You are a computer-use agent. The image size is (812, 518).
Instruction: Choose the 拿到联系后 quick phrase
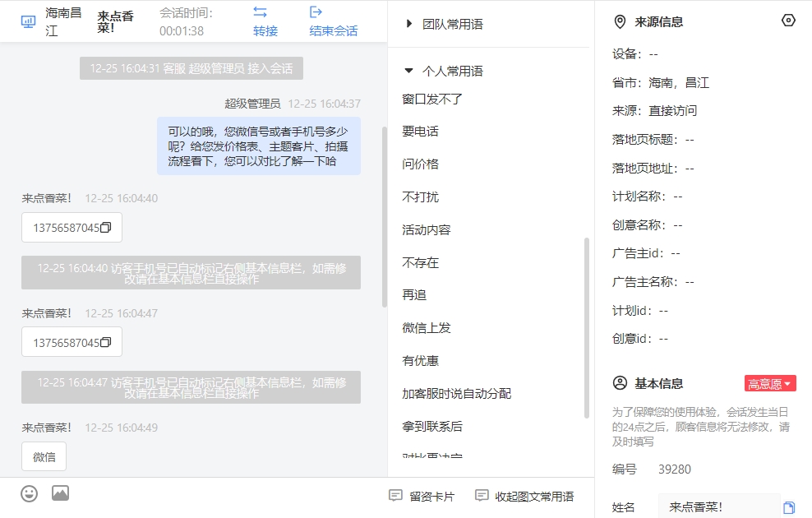click(x=432, y=426)
